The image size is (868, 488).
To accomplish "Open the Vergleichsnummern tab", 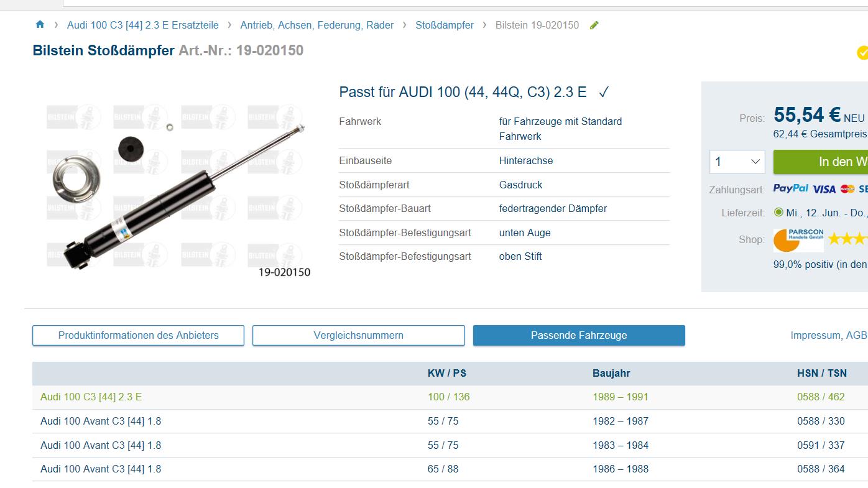I will (x=358, y=335).
